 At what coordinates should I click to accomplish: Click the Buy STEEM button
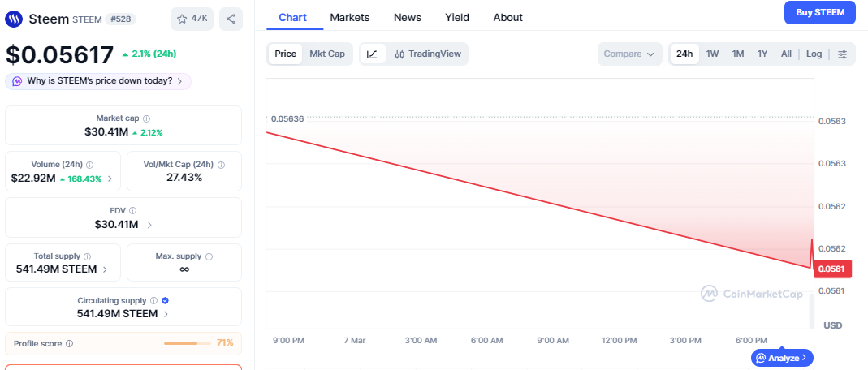[819, 12]
